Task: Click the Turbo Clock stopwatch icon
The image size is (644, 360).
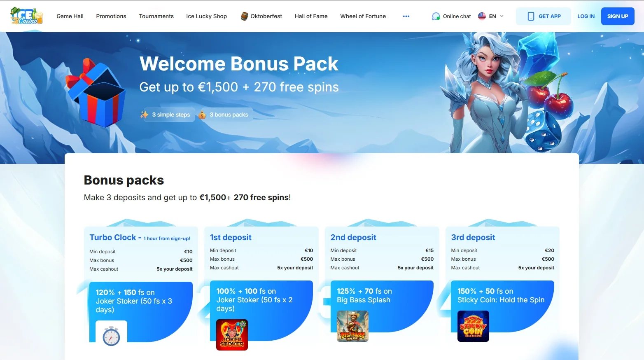Action: pos(111,335)
